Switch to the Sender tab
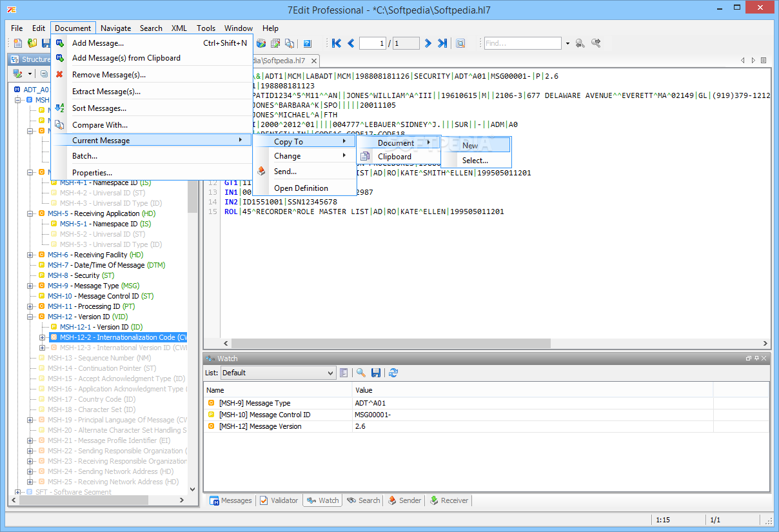 (x=404, y=500)
